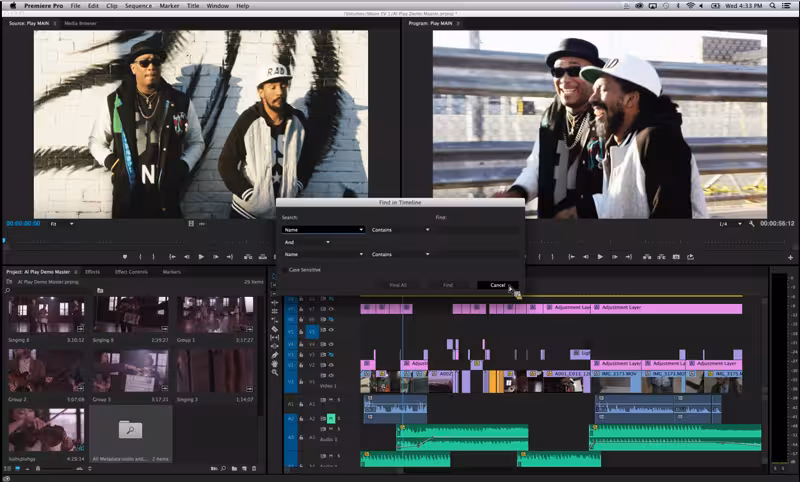The width and height of the screenshot is (800, 482).
Task: Select the Razor tool in the tools panel
Action: [x=274, y=329]
